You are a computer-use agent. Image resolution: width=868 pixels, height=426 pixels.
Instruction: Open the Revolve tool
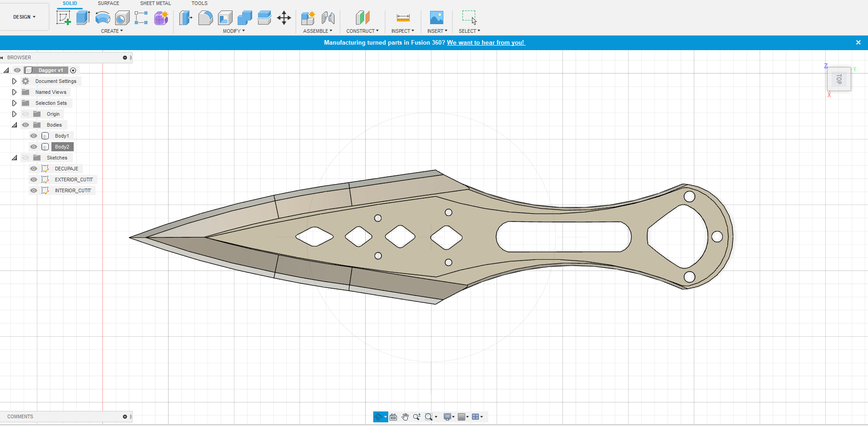pos(103,18)
